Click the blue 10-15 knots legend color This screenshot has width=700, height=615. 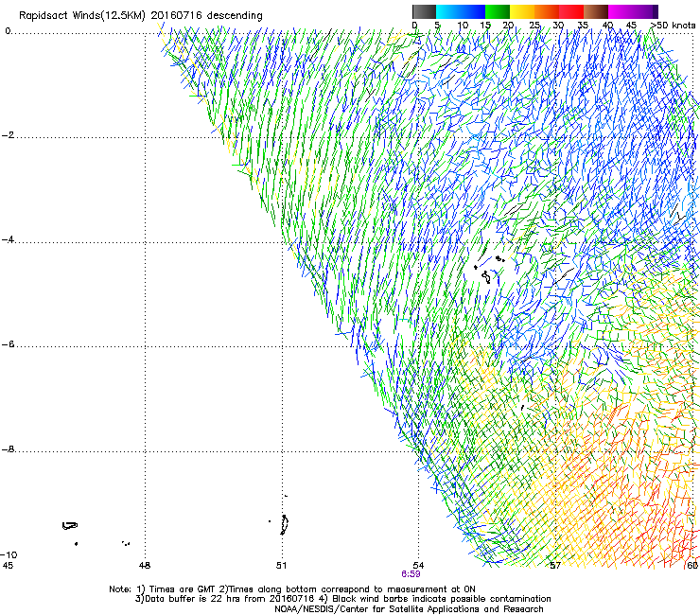point(473,11)
